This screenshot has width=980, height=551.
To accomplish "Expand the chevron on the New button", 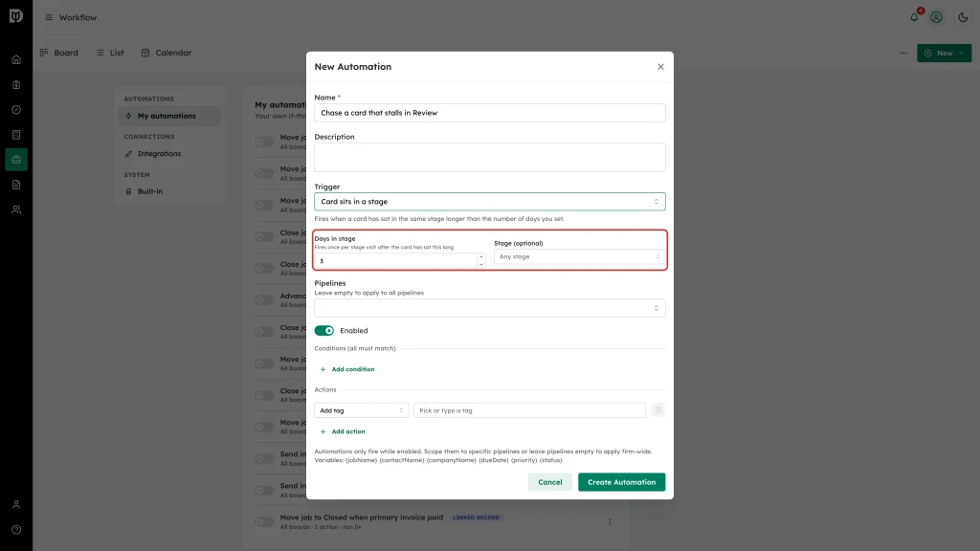I will click(962, 54).
